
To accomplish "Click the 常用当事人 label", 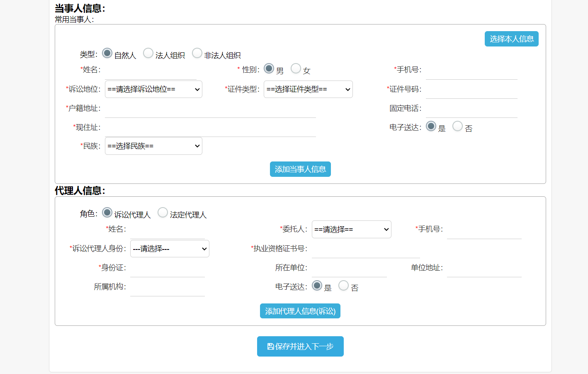I will [75, 20].
